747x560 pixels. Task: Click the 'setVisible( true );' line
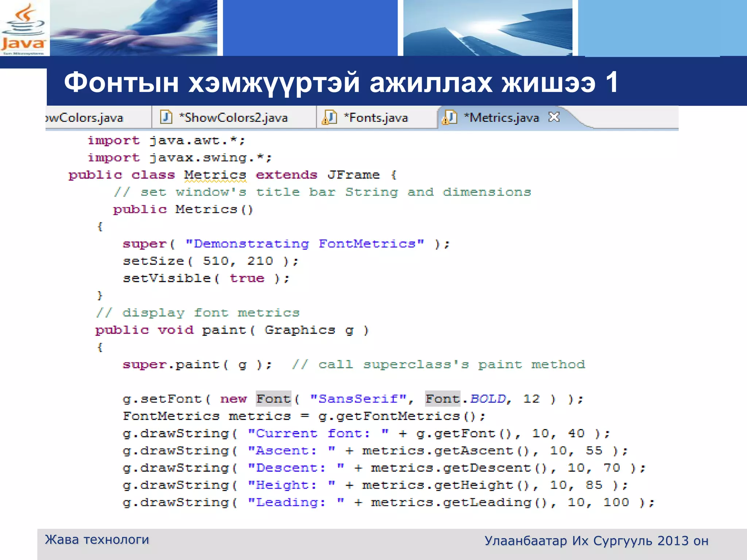(206, 279)
